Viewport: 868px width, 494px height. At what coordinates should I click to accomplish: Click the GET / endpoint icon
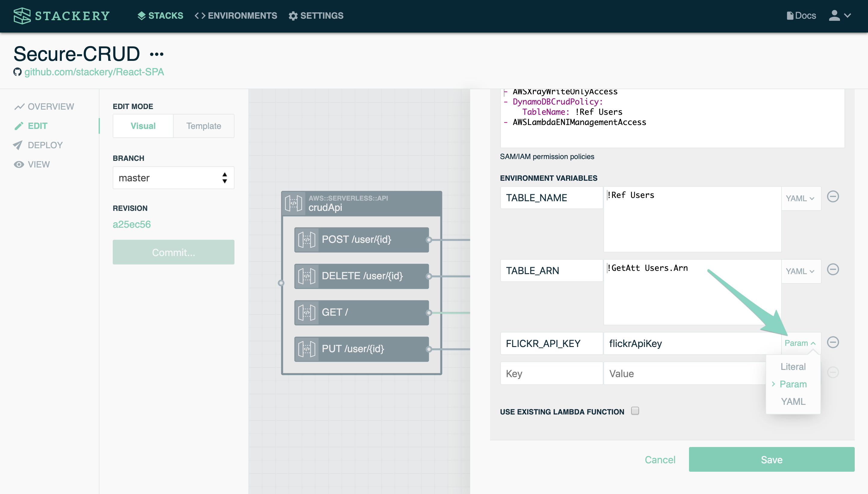click(x=307, y=312)
